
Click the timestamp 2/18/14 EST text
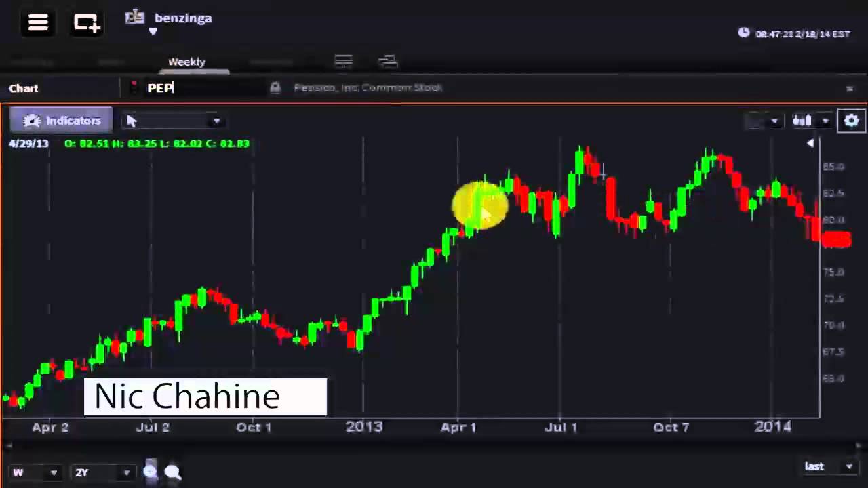[803, 33]
